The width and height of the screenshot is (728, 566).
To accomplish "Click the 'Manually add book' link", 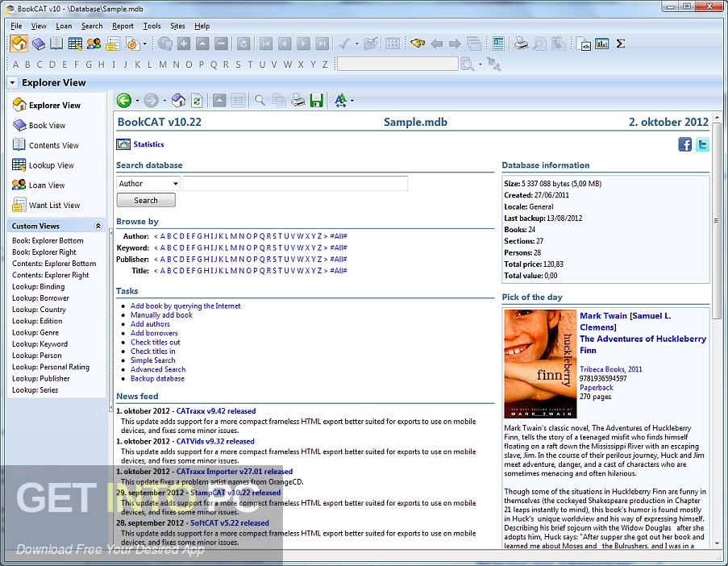I will coord(161,314).
